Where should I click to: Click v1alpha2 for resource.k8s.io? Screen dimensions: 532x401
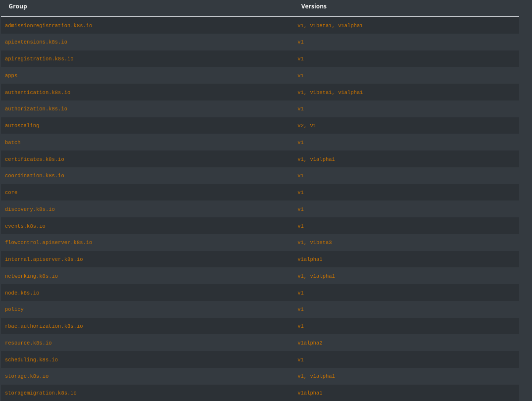pyautogui.click(x=310, y=343)
